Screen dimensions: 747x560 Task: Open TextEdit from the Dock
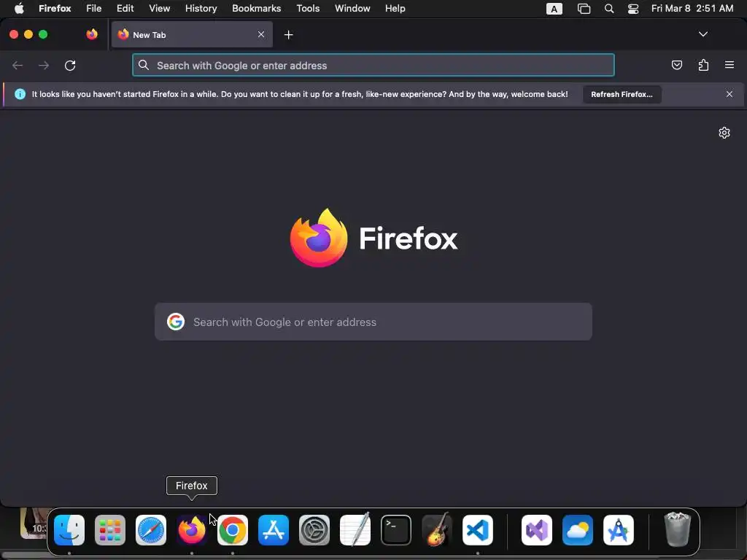point(355,529)
